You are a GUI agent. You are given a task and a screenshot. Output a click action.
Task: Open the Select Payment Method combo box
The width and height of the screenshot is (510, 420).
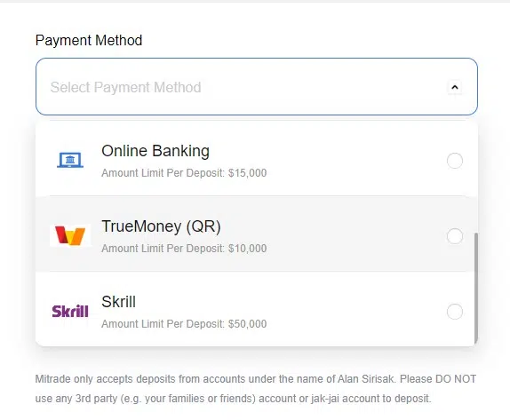tap(257, 86)
